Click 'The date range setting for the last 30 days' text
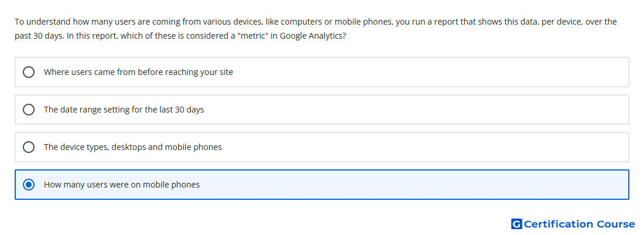 [x=124, y=110]
